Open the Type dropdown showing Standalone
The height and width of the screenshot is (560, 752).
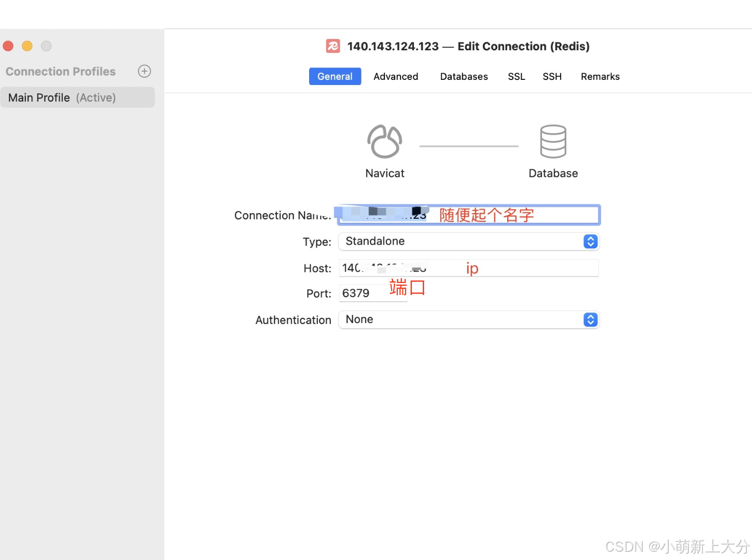pos(469,241)
